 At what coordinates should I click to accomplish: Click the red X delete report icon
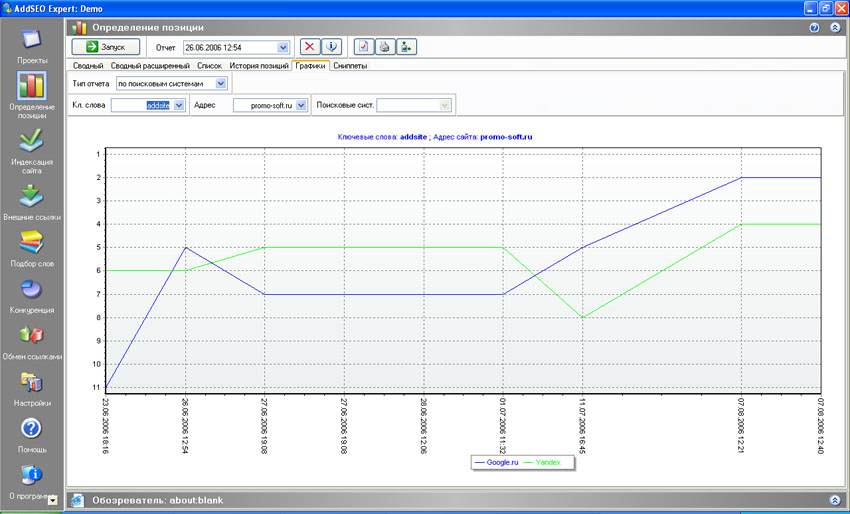(311, 46)
